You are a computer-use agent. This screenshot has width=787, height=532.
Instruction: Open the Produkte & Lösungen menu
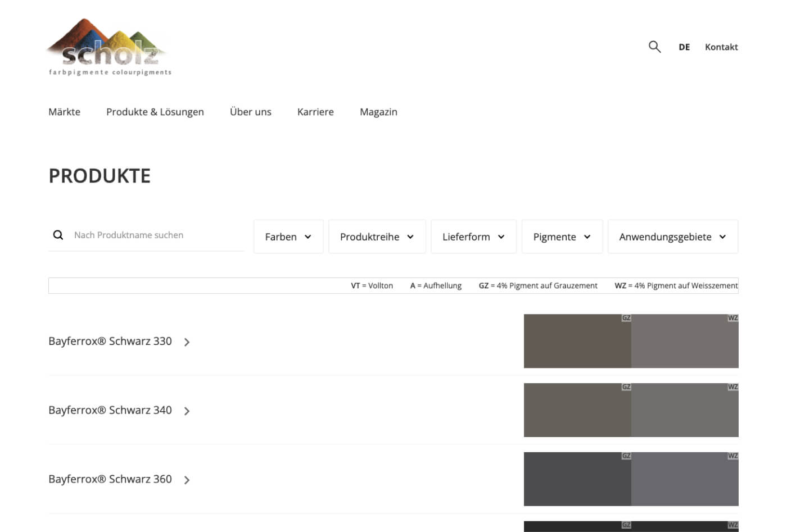155,112
